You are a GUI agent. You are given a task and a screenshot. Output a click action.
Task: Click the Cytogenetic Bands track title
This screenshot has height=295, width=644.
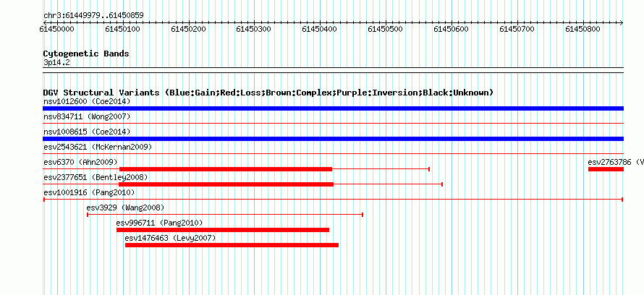[x=86, y=54]
